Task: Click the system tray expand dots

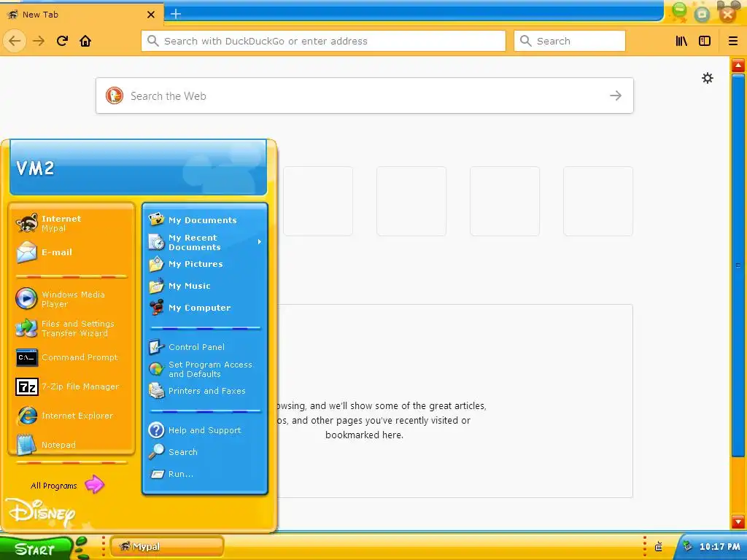Action: (645, 547)
